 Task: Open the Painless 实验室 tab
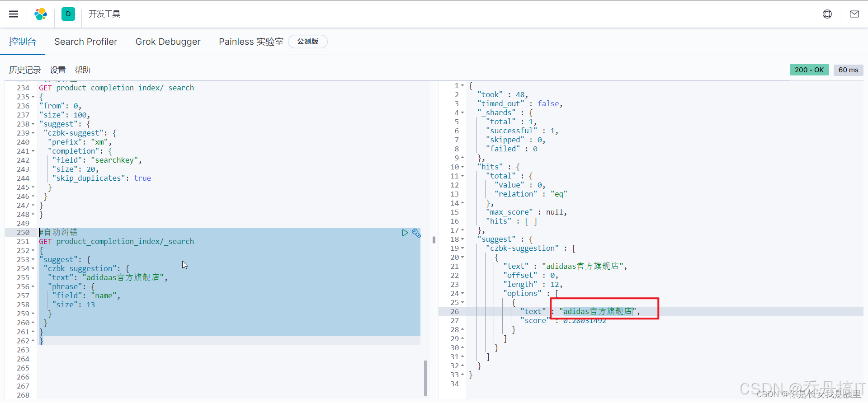[251, 42]
